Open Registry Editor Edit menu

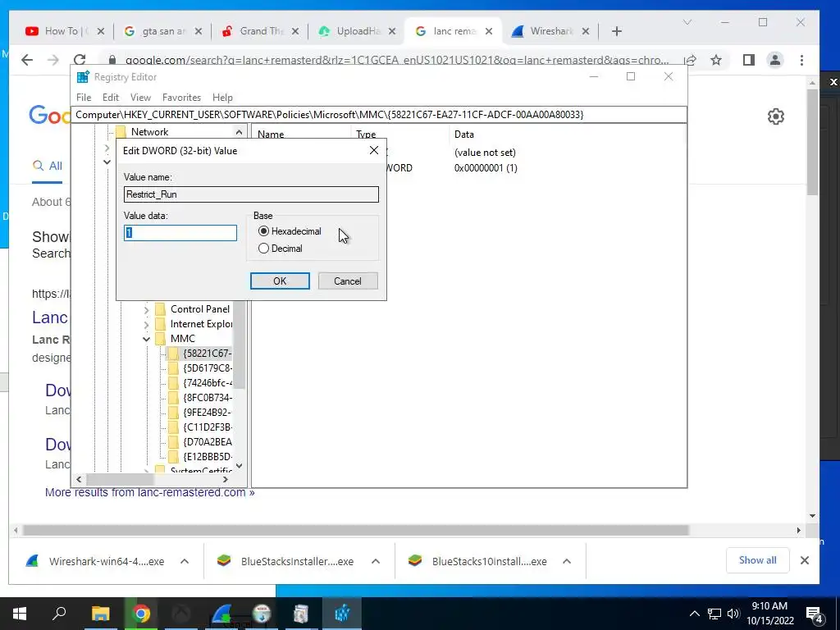click(x=111, y=98)
